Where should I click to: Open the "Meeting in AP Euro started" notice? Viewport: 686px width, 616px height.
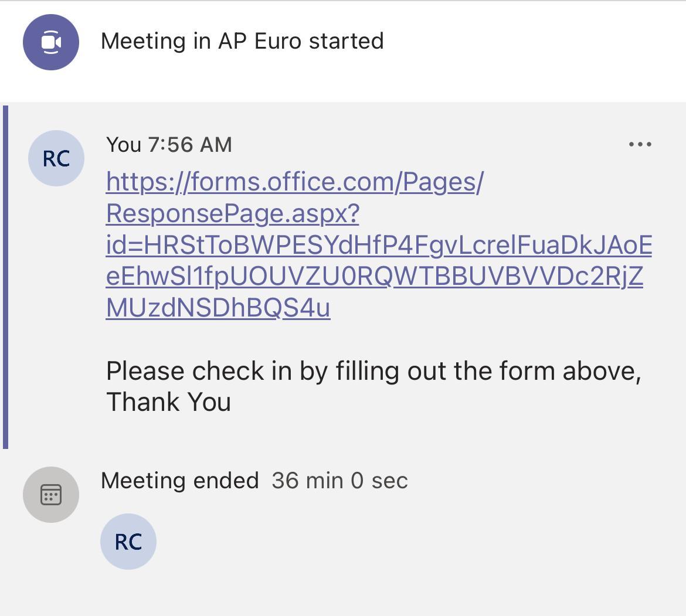242,41
